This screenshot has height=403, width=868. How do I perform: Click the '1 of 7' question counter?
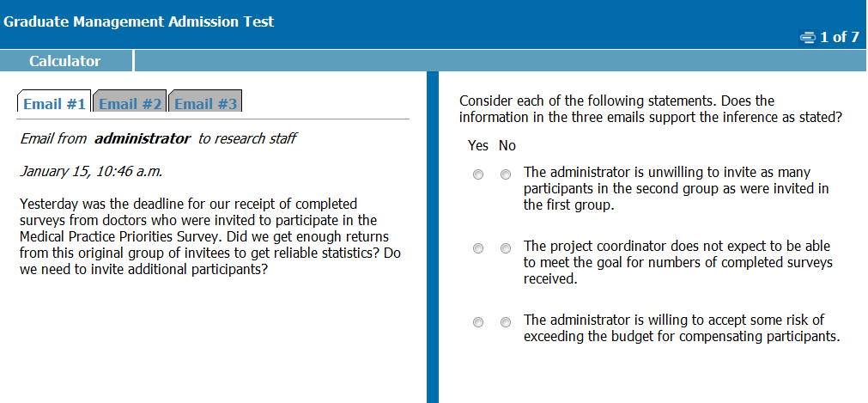click(x=839, y=37)
